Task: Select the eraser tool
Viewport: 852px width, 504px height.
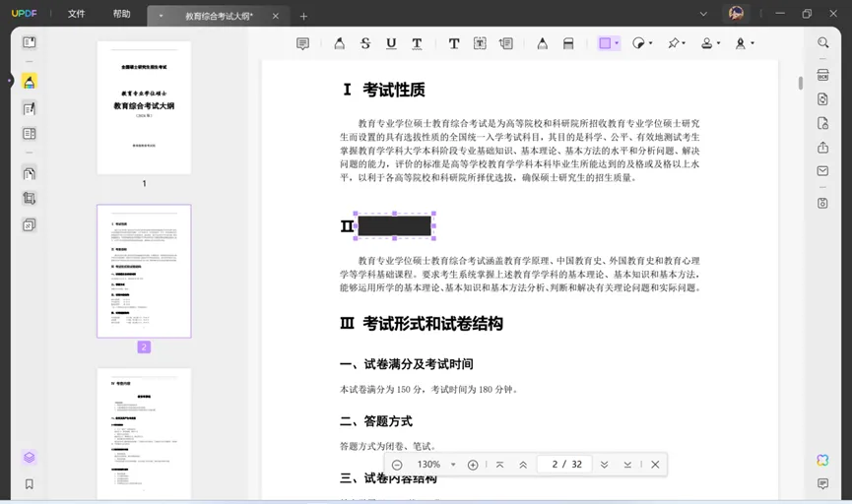Action: [568, 43]
